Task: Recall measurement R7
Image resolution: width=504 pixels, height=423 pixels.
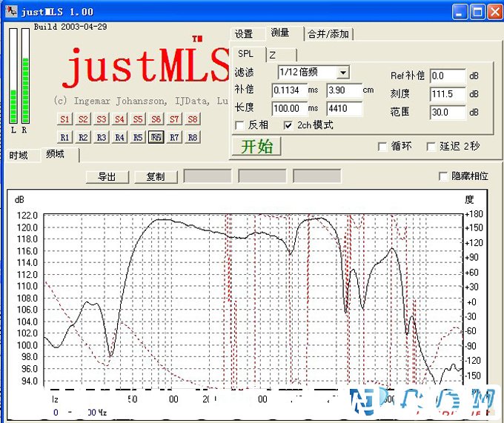Action: 174,138
